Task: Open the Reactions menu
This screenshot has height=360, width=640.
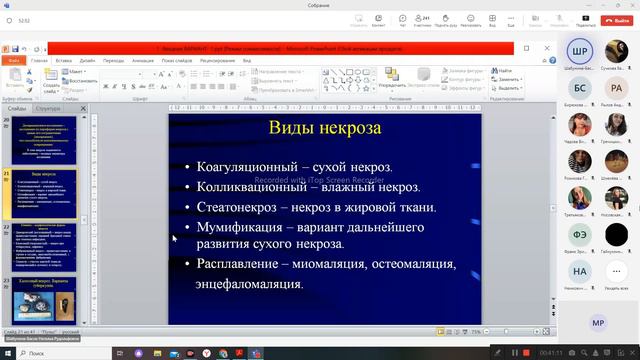Action: 471,20
